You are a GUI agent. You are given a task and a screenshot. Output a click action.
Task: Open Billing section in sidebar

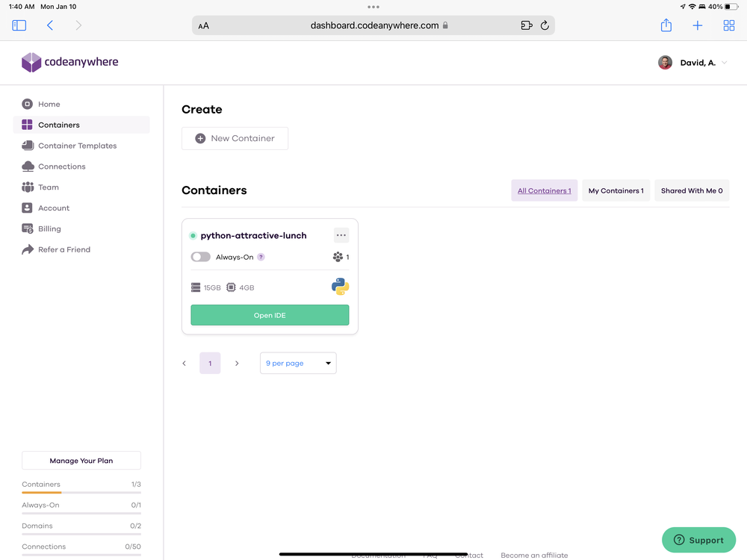pyautogui.click(x=49, y=228)
